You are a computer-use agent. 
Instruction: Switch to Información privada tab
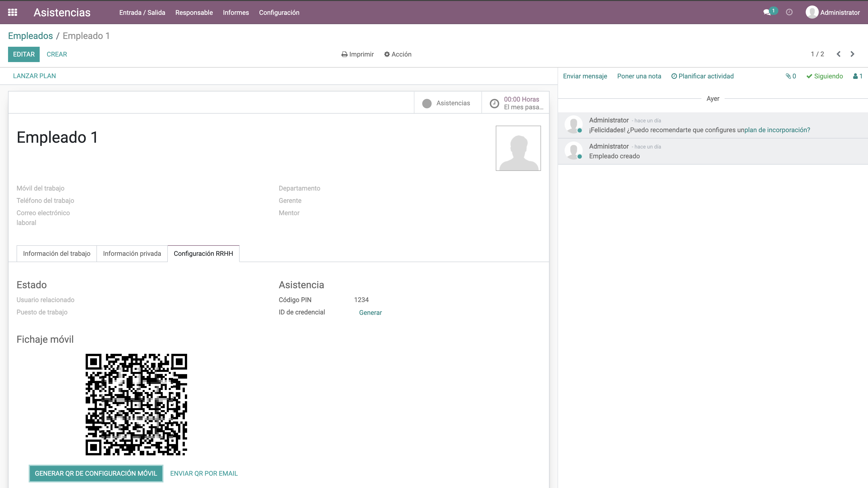tap(132, 254)
